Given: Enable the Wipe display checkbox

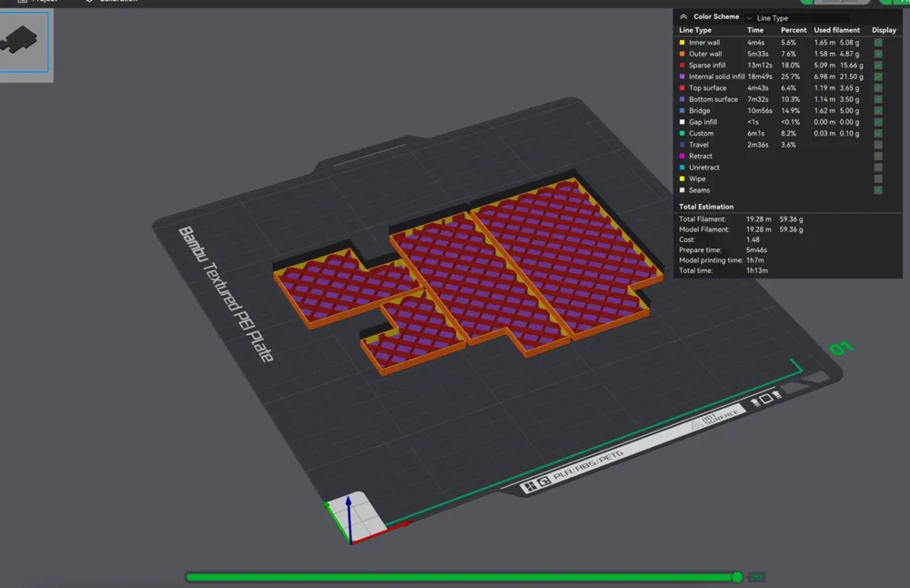Looking at the screenshot, I should pos(878,179).
